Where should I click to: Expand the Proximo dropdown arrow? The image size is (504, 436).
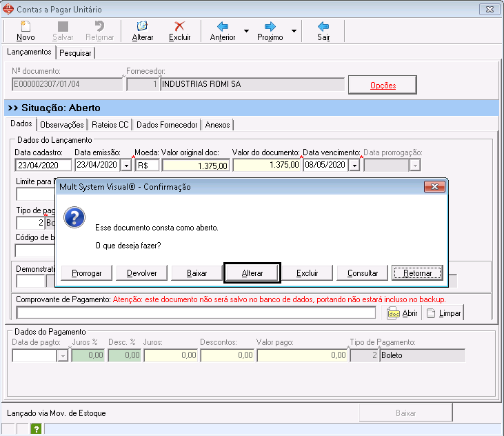294,32
